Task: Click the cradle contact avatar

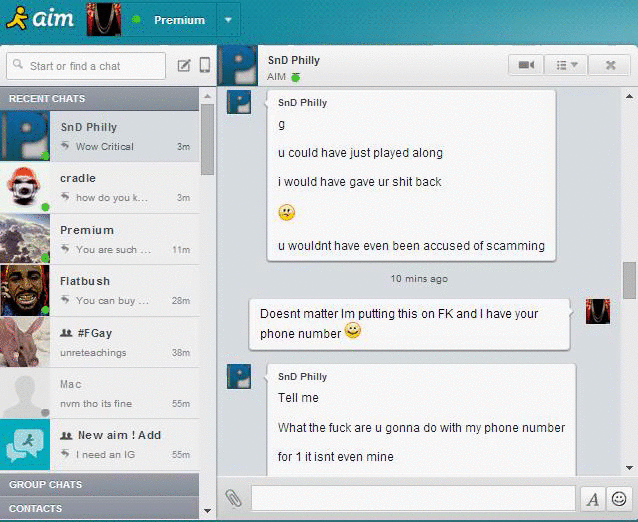Action: point(25,188)
